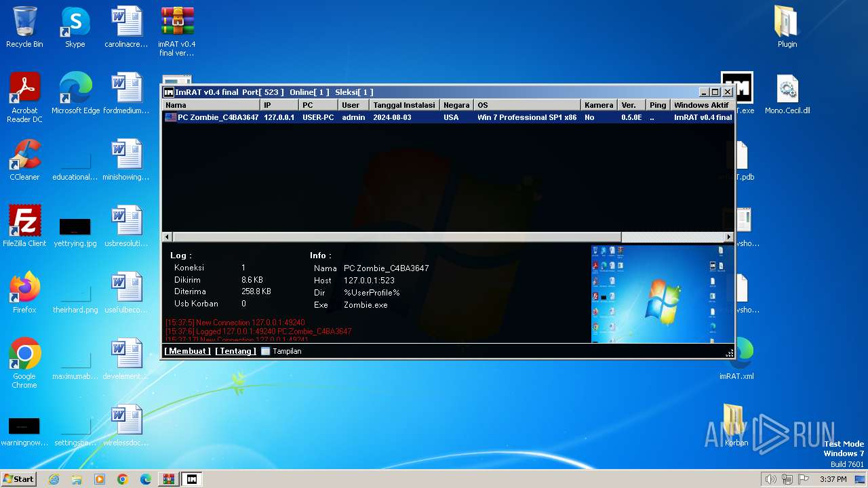Screen dimensions: 868x488
Task: Switch to imRAT taskbar button
Action: pyautogui.click(x=192, y=479)
